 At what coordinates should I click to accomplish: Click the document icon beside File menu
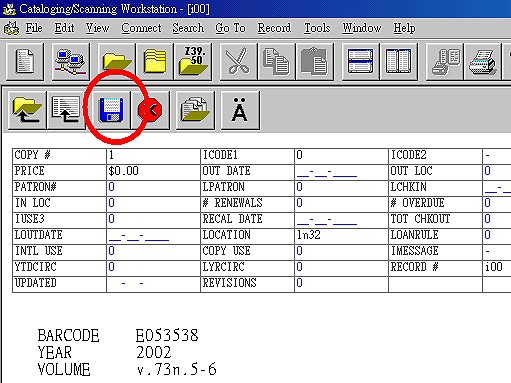11,28
